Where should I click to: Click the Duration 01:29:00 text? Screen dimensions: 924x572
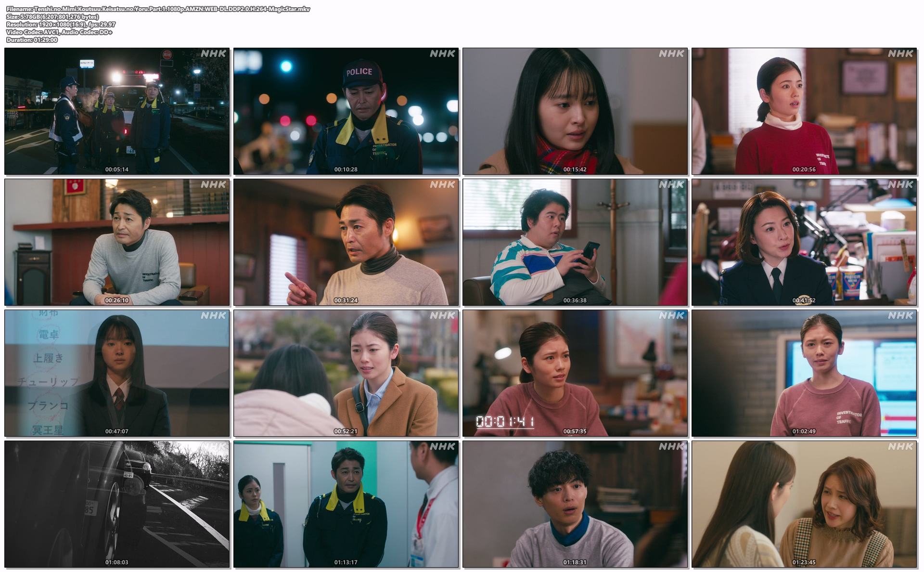(32, 40)
